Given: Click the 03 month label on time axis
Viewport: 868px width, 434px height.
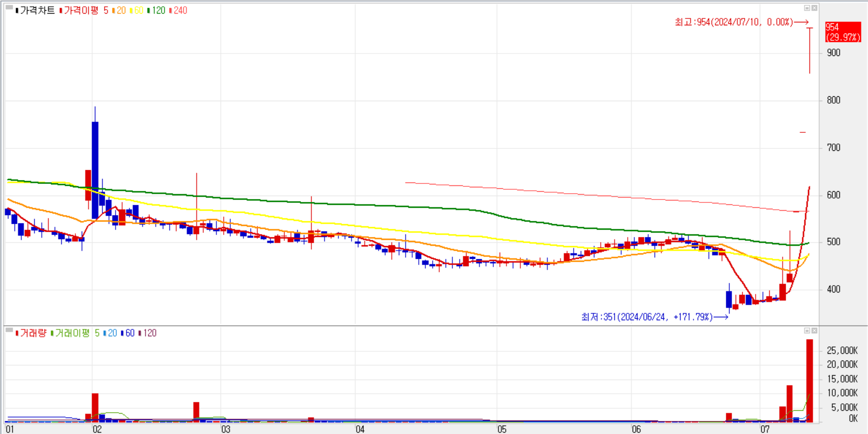Looking at the screenshot, I should click(226, 429).
